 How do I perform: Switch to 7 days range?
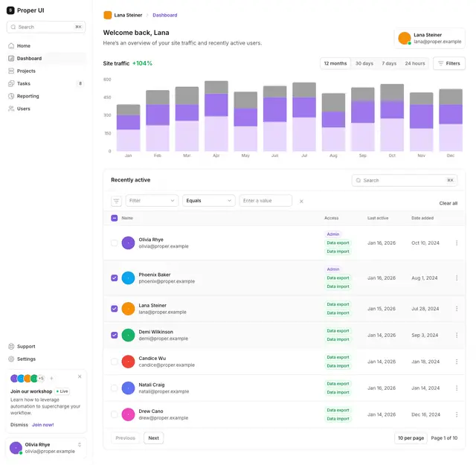(389, 63)
